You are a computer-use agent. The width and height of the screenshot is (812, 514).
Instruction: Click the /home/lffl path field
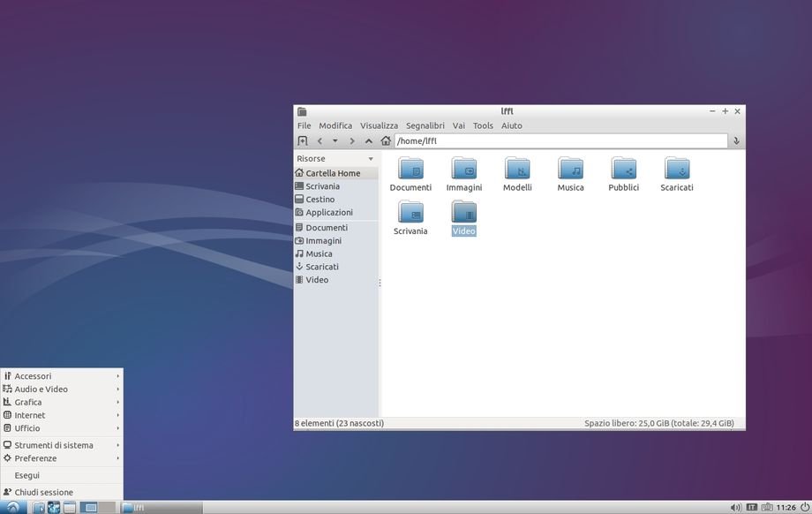[x=560, y=141]
